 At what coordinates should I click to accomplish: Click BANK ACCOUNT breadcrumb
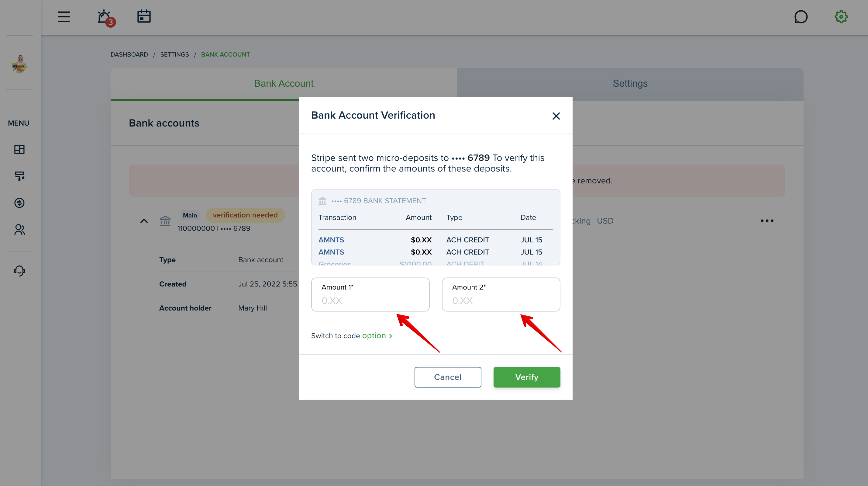pyautogui.click(x=226, y=54)
